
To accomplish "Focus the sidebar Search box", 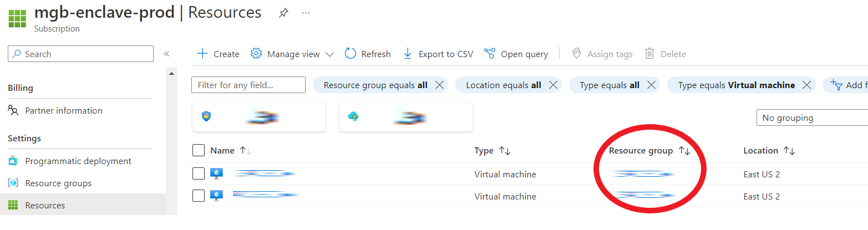I will (81, 54).
